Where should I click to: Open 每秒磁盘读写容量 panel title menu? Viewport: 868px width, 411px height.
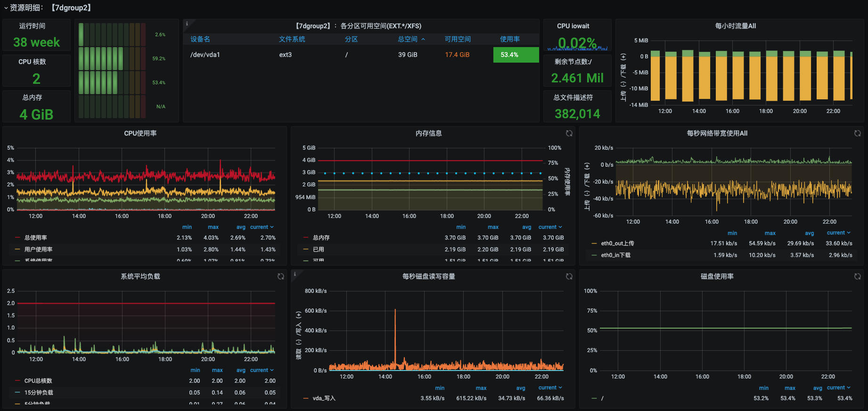429,276
